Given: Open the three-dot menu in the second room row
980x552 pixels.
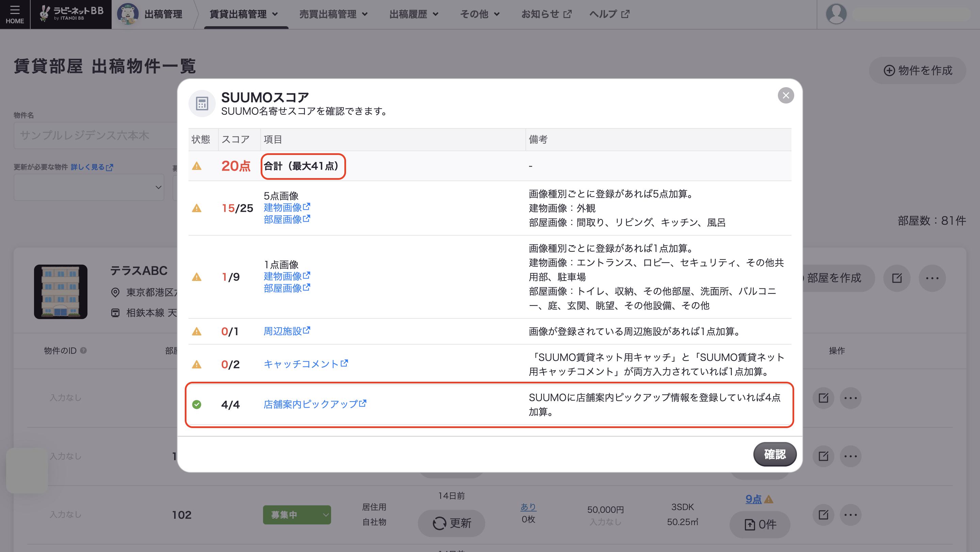Looking at the screenshot, I should pos(850,456).
